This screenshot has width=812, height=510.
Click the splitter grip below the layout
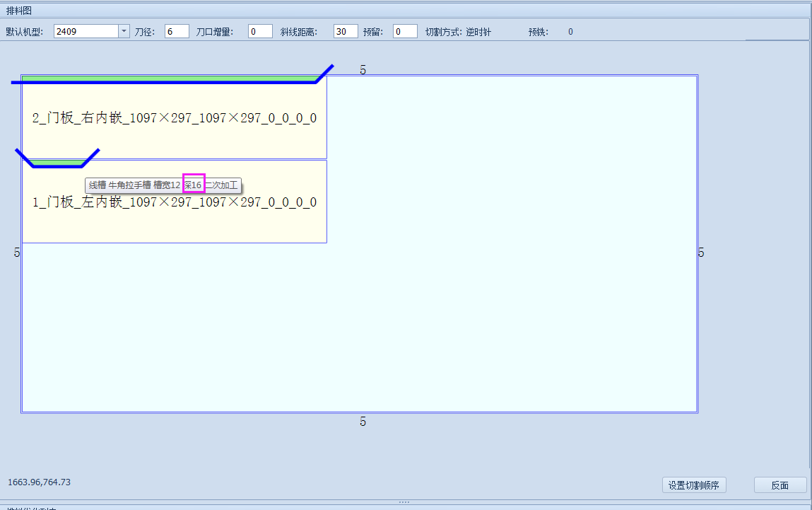click(x=404, y=502)
